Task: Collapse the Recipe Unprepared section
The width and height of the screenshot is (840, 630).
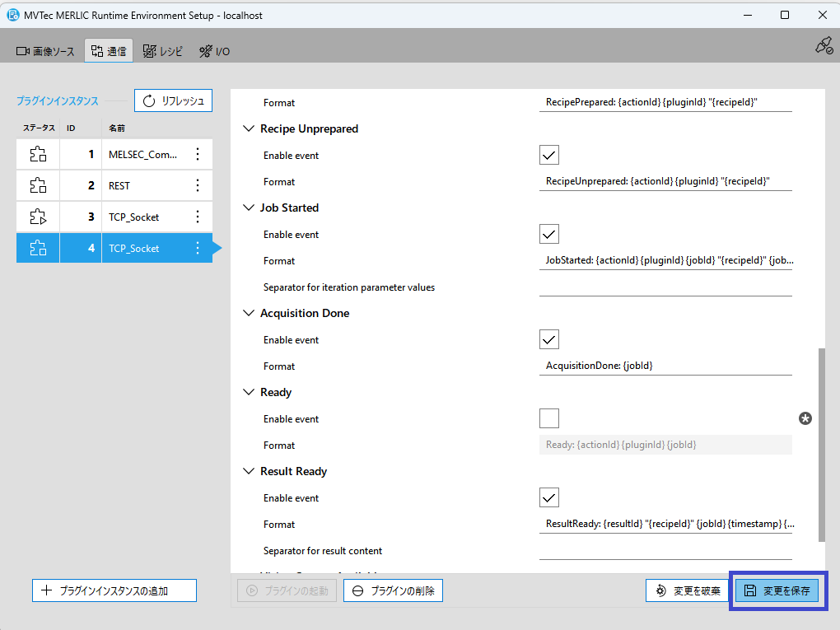Action: point(249,128)
